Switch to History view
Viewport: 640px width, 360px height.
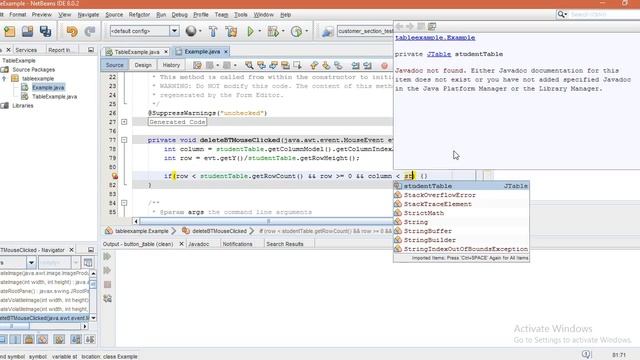[171, 65]
